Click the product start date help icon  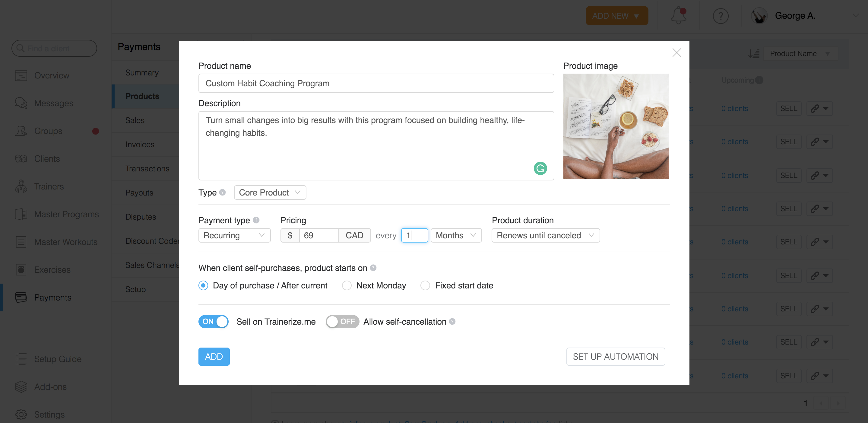[x=373, y=268]
